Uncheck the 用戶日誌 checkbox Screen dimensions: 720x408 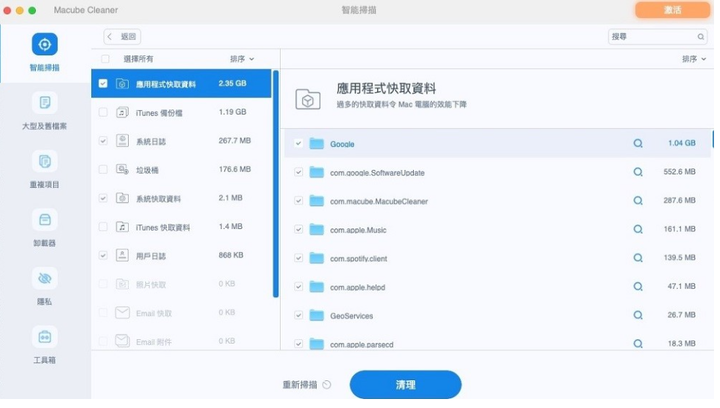[x=103, y=255]
